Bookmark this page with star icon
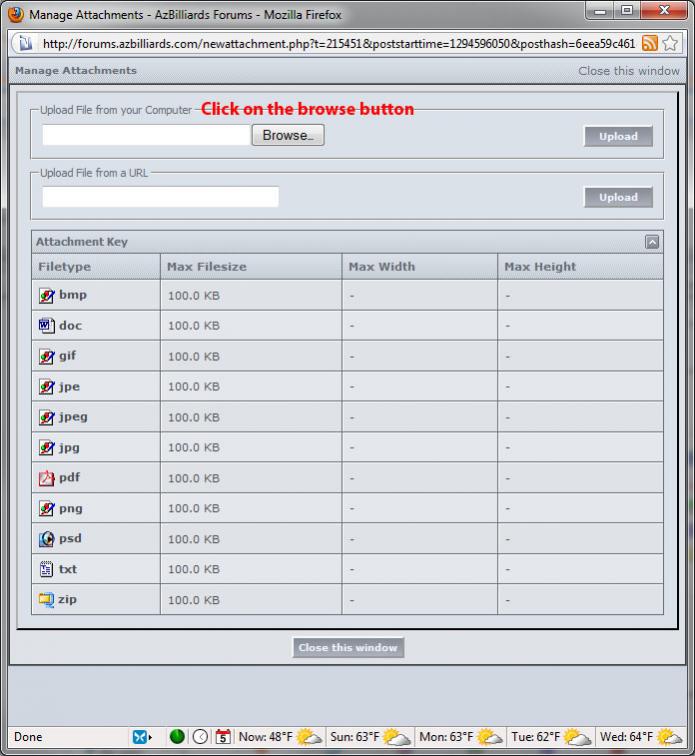The height and width of the screenshot is (756, 695). point(671,43)
